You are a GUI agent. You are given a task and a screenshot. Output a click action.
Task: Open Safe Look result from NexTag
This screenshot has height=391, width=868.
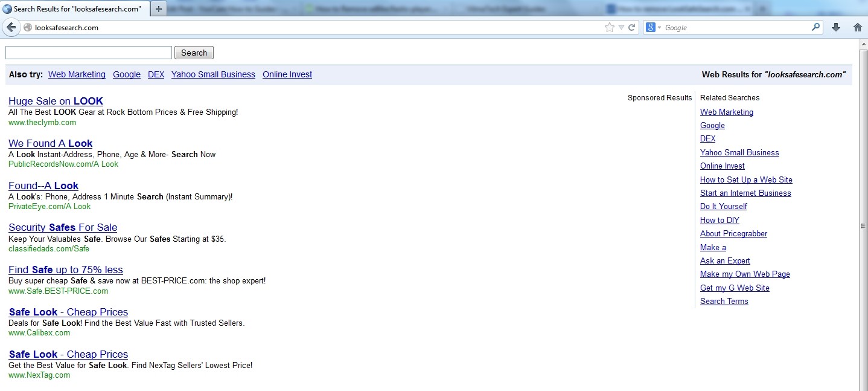tap(68, 354)
